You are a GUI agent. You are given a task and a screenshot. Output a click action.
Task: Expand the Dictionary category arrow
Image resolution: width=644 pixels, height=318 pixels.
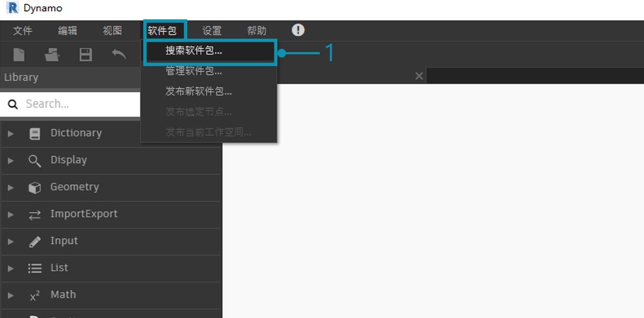tap(10, 134)
